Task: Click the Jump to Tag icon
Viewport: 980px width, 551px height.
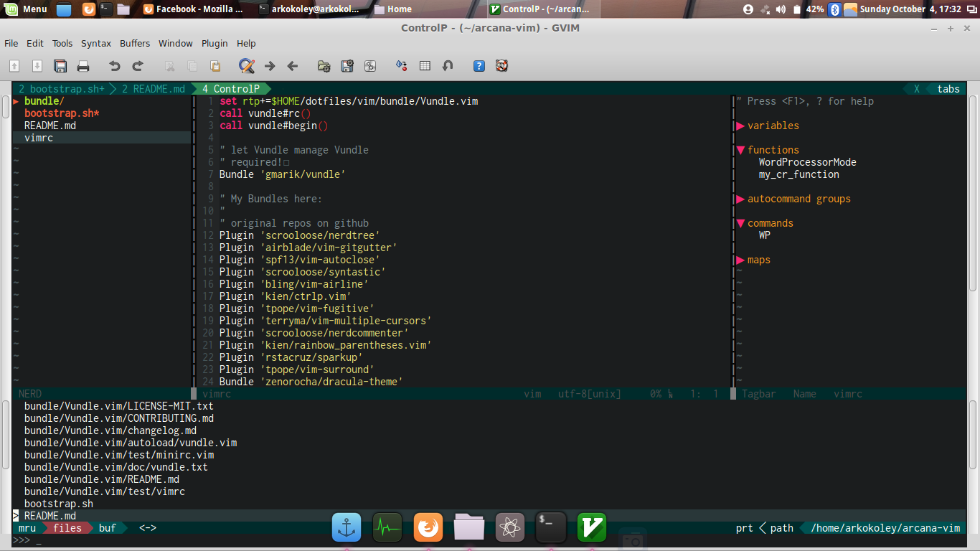Action: (448, 66)
